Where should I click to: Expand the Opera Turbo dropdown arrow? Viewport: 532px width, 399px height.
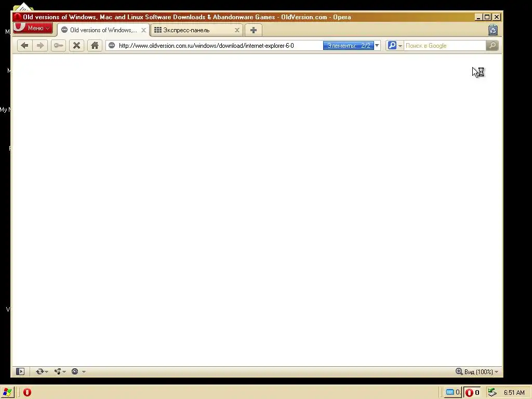click(x=84, y=372)
